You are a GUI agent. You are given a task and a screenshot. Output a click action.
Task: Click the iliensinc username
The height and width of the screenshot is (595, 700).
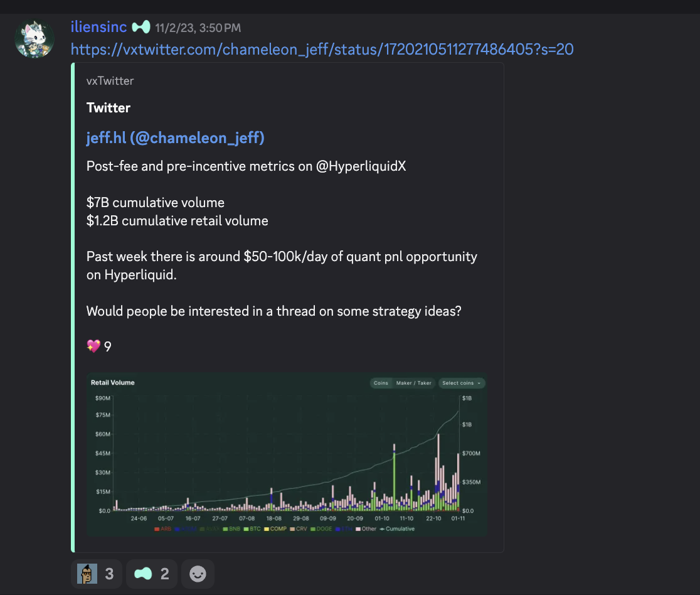[x=99, y=27]
